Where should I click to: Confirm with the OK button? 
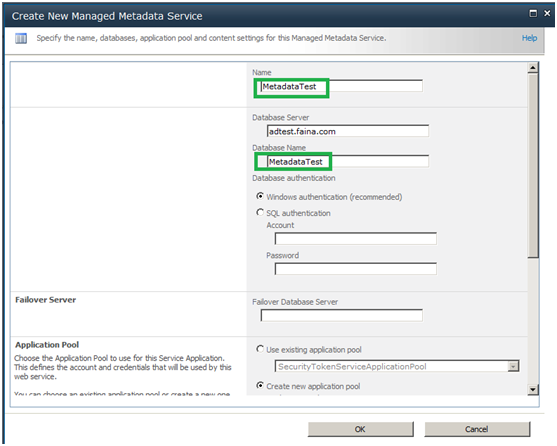point(360,429)
